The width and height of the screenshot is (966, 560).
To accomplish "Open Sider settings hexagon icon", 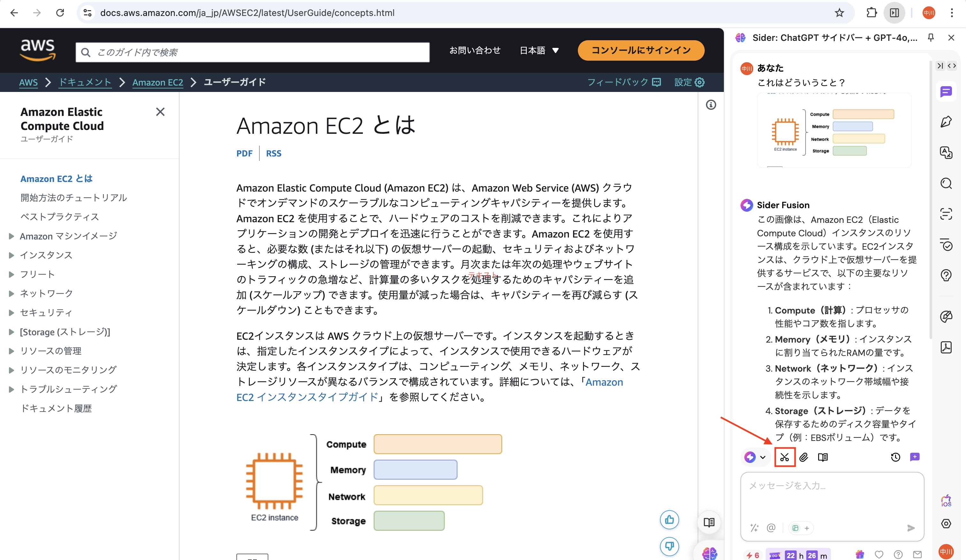I will 946,524.
